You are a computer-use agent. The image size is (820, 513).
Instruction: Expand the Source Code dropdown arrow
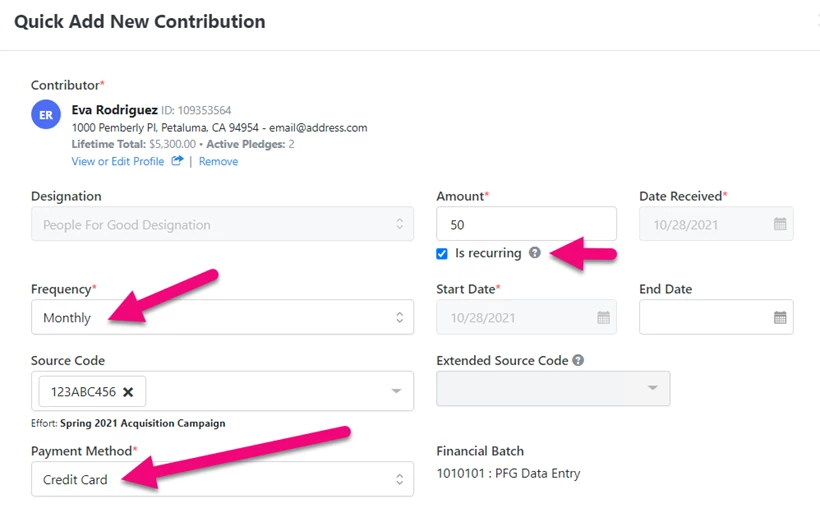tap(396, 391)
